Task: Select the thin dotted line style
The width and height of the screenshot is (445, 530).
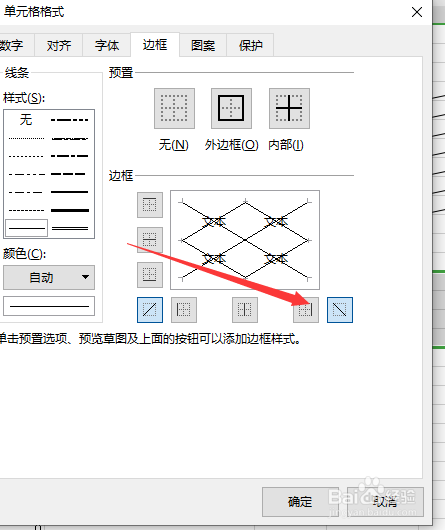Action: point(26,156)
